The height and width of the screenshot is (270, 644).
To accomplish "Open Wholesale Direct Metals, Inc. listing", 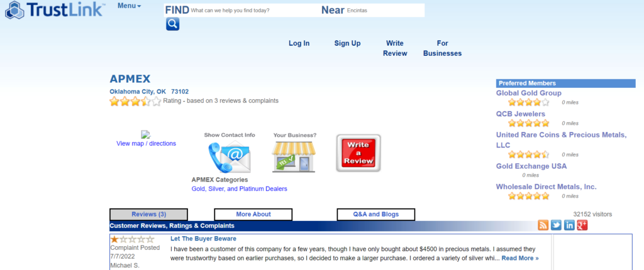I will (547, 186).
